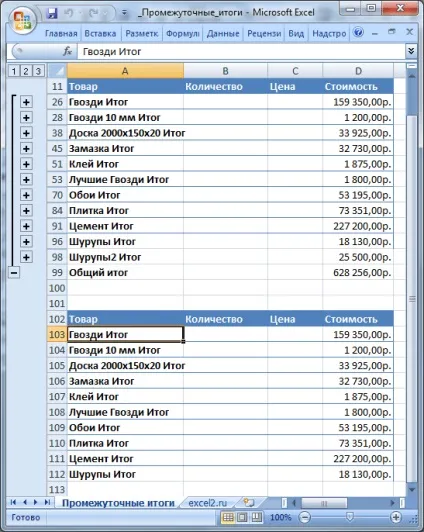Expand the Плитка Итог group in row 84
Screen dimensions: 424x532
[26, 211]
